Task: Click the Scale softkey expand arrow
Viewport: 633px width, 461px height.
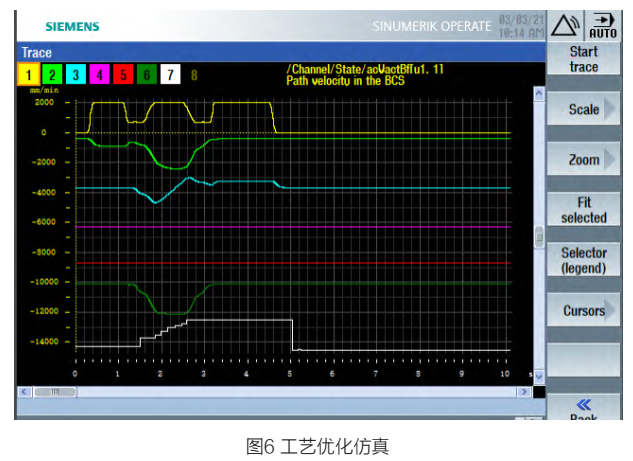Action: (x=610, y=109)
